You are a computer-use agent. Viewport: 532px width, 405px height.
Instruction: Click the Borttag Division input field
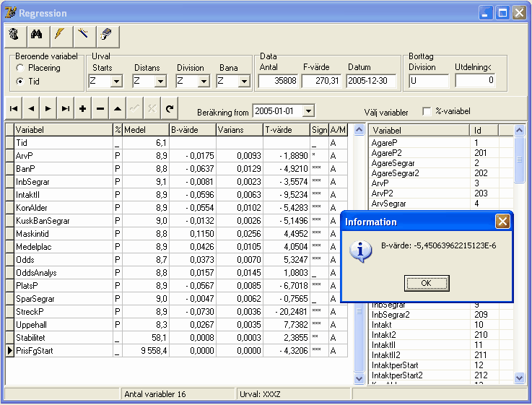pos(429,81)
